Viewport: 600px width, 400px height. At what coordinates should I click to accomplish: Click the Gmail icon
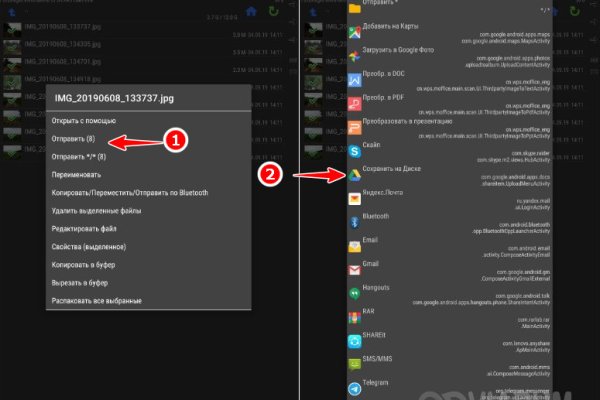pos(355,269)
